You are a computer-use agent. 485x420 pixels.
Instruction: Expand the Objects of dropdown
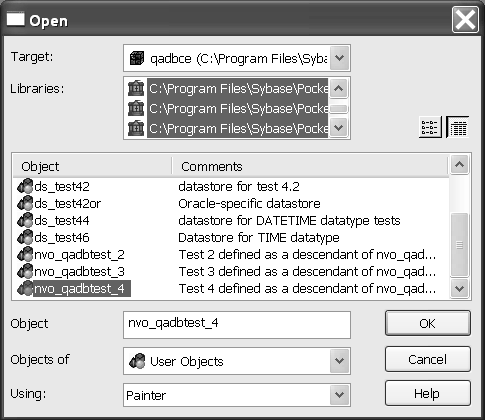click(x=339, y=361)
